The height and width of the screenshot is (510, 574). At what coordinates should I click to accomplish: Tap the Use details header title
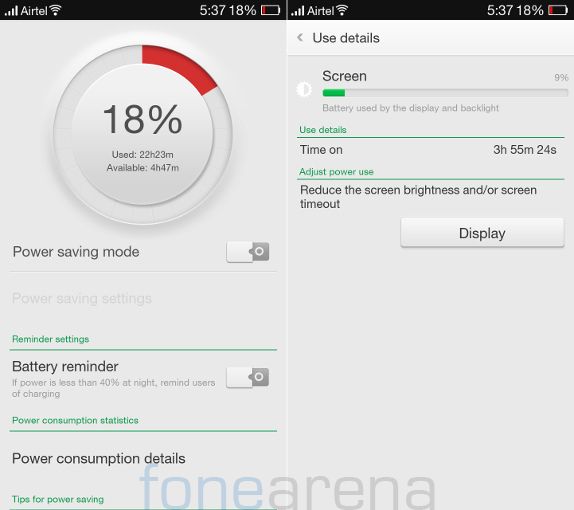[x=346, y=38]
